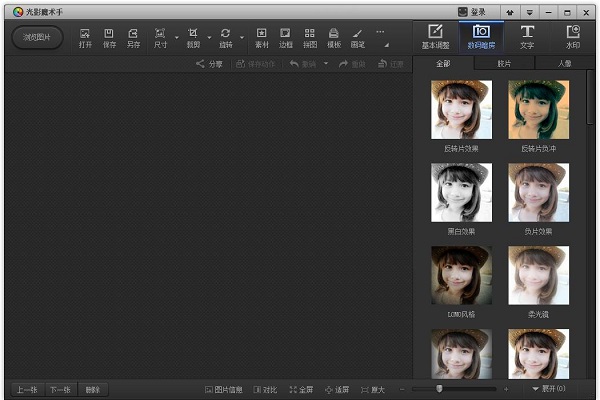Expand the 尺寸 (Size) dropdown arrow
This screenshot has height=400, width=600.
click(177, 38)
